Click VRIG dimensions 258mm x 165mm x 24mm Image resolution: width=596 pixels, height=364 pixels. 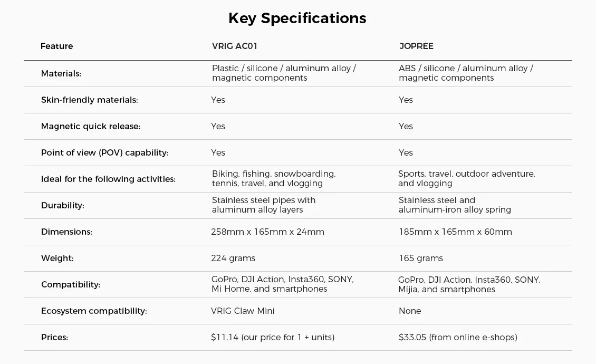[267, 232]
